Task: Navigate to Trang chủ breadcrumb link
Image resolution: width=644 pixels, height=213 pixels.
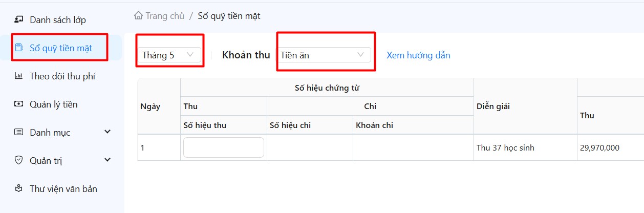Action: click(x=164, y=16)
